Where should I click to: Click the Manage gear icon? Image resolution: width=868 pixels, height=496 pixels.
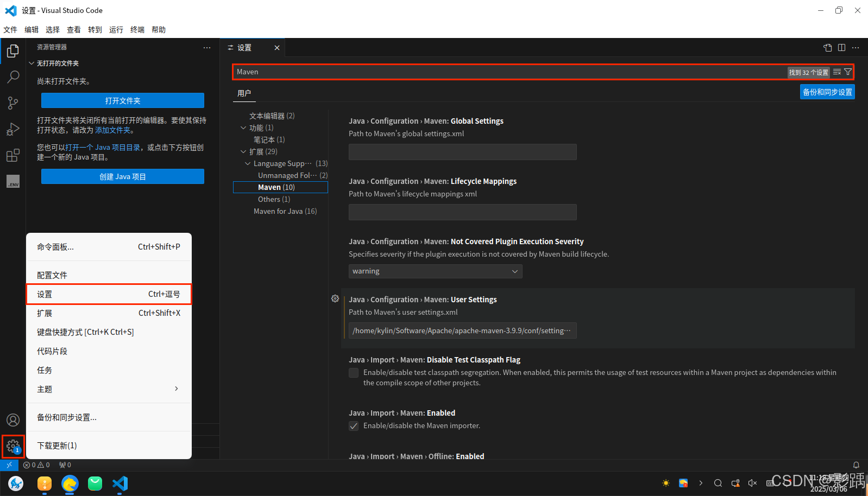point(13,447)
